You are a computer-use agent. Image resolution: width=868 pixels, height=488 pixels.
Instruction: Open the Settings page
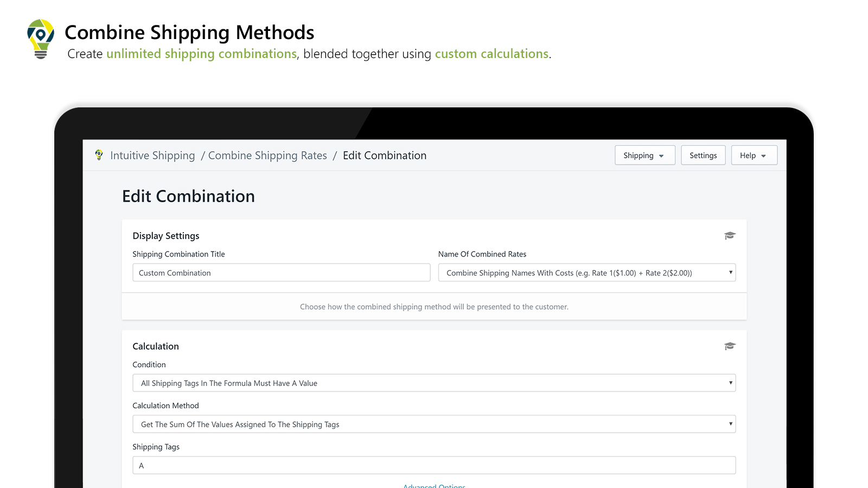703,155
